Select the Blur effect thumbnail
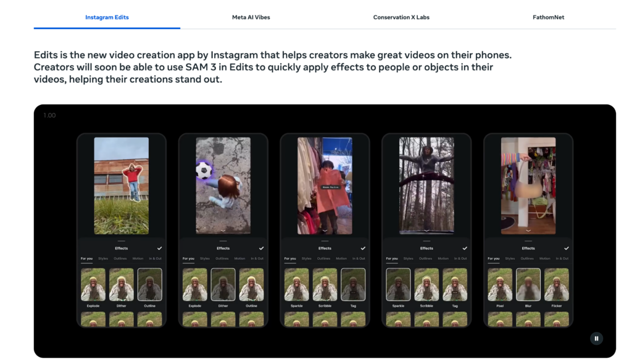Image resolution: width=632 pixels, height=364 pixels. (x=528, y=284)
